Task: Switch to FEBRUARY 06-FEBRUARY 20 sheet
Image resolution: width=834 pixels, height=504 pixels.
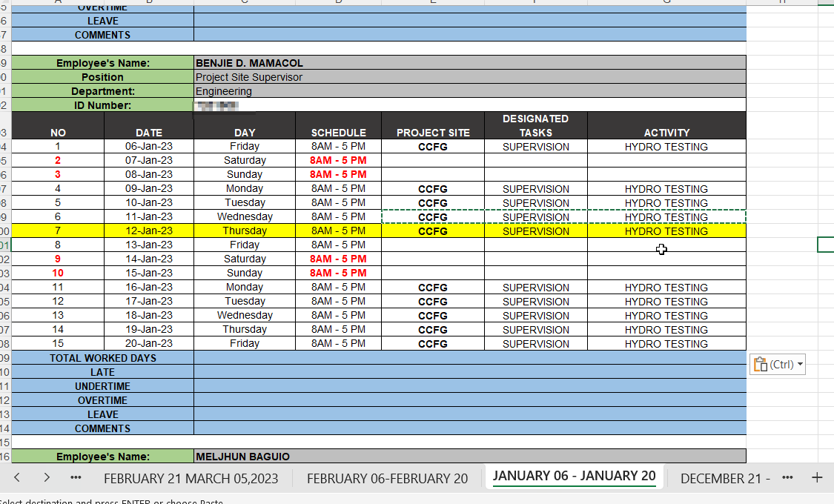Action: click(x=387, y=479)
